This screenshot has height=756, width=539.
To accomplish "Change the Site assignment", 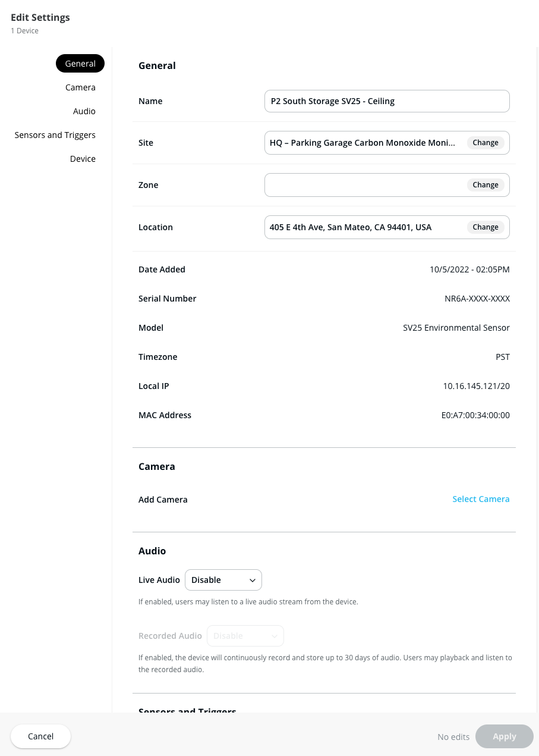I will point(486,143).
